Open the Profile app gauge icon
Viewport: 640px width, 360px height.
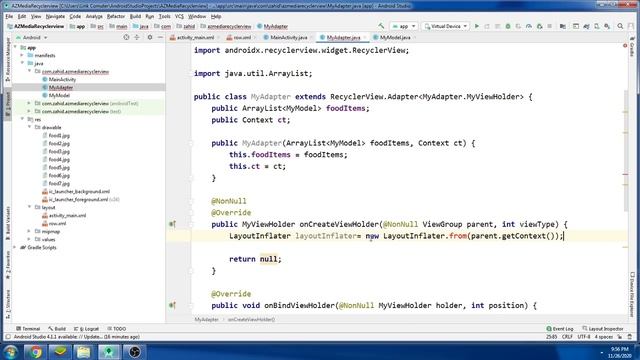tap(529, 26)
